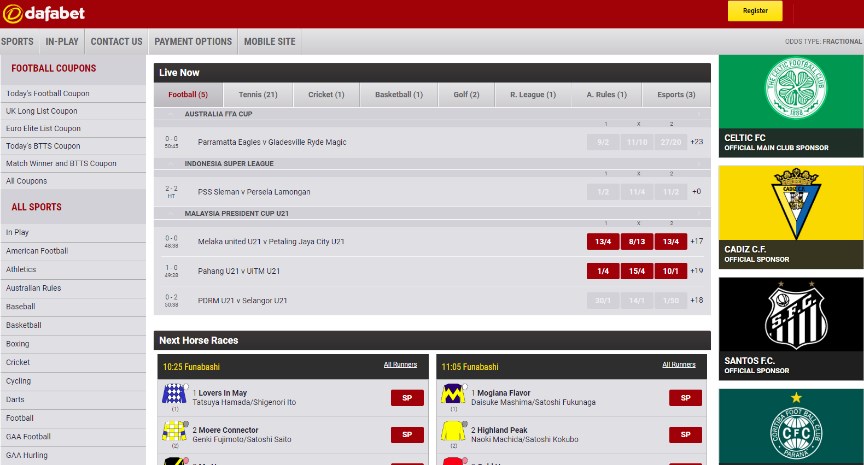864x465 pixels.
Task: Click Moere Connector jockey silk icon
Action: (174, 431)
